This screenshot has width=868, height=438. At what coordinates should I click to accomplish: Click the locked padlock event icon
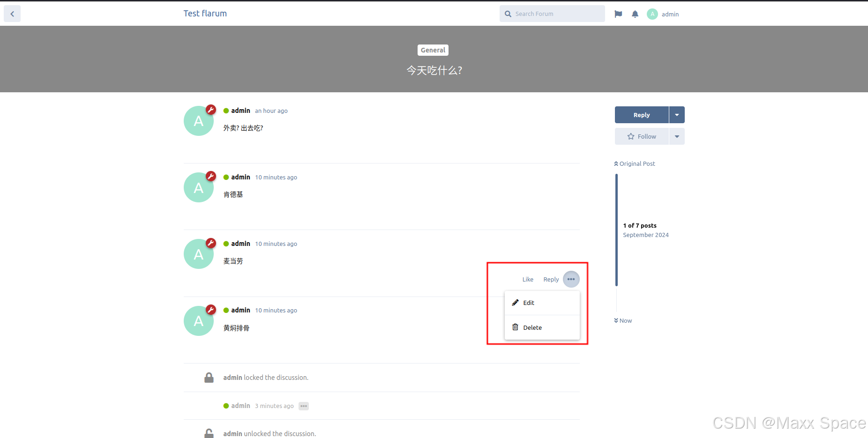[209, 378]
